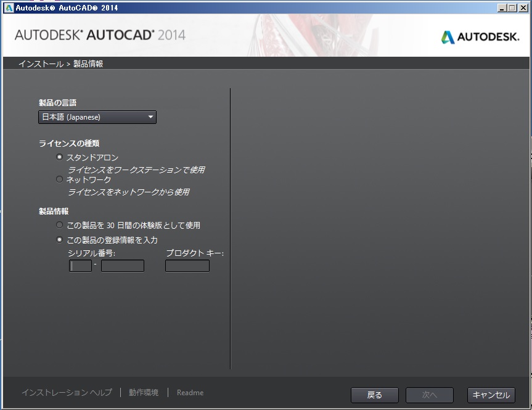Click the AutoCAD icon in title bar
532x410 pixels.
click(x=9, y=7)
